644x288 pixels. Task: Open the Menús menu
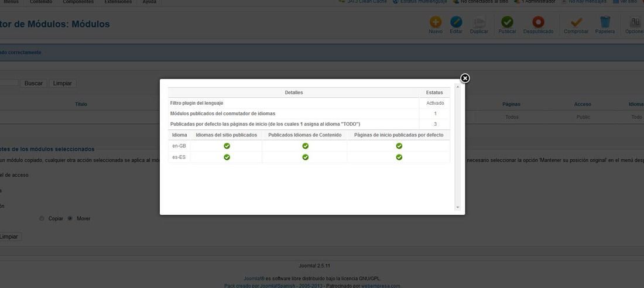point(11,2)
